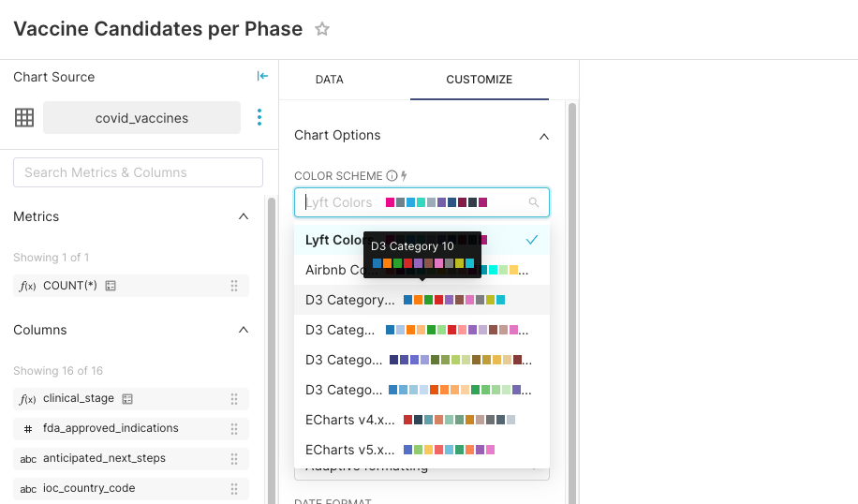This screenshot has height=504, width=858.
Task: Click the Color Scheme info icon
Action: point(392,176)
